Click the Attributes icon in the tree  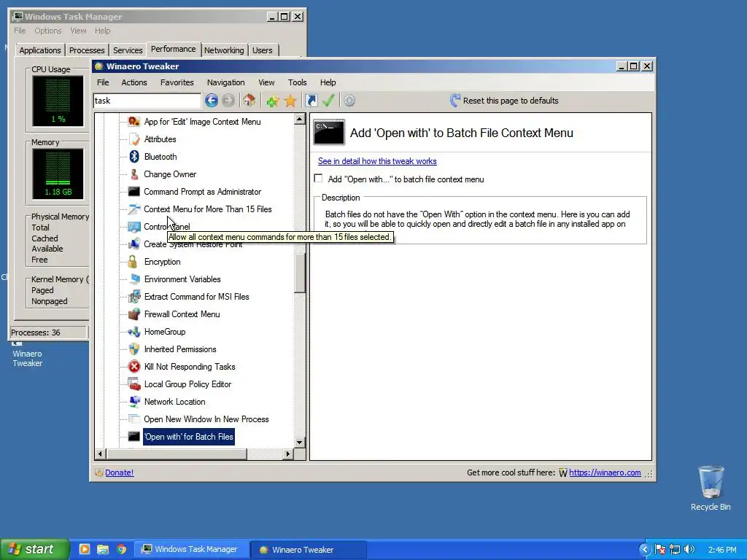(x=134, y=139)
